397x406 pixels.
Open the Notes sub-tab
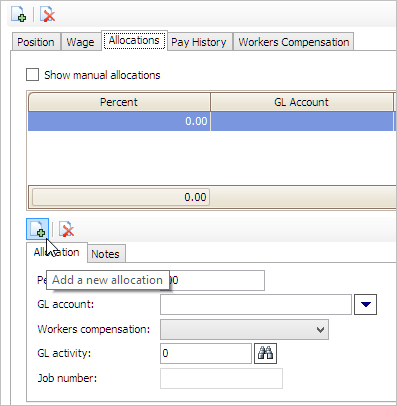point(105,254)
